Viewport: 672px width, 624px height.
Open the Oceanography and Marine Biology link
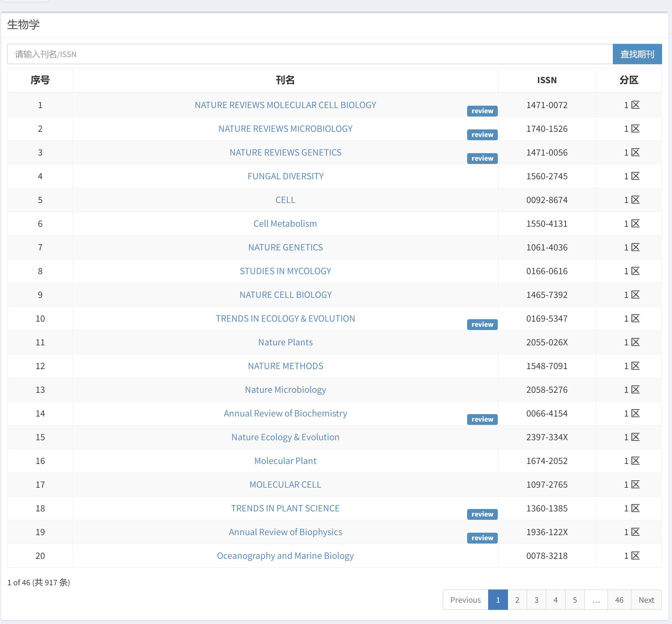coord(285,556)
